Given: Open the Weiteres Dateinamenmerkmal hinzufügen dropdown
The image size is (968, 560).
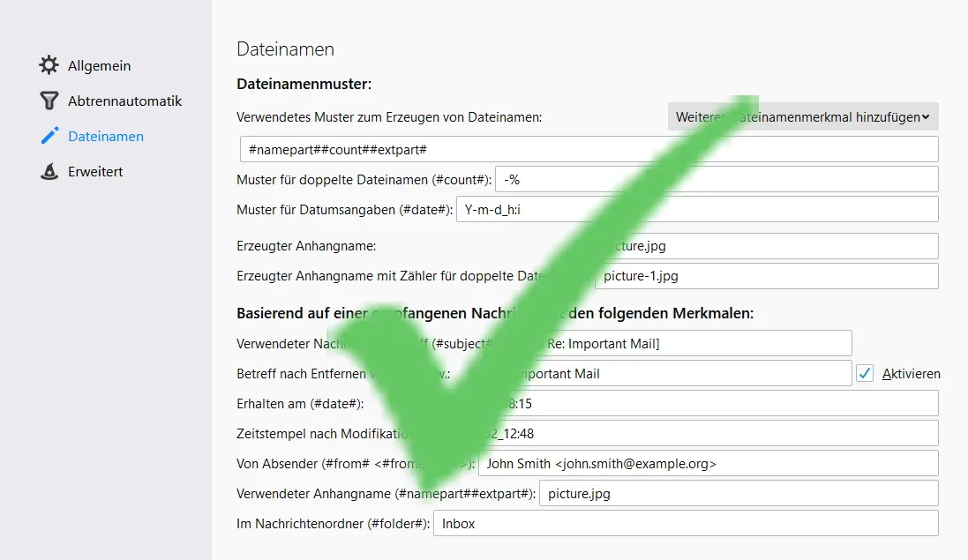Looking at the screenshot, I should (x=803, y=116).
